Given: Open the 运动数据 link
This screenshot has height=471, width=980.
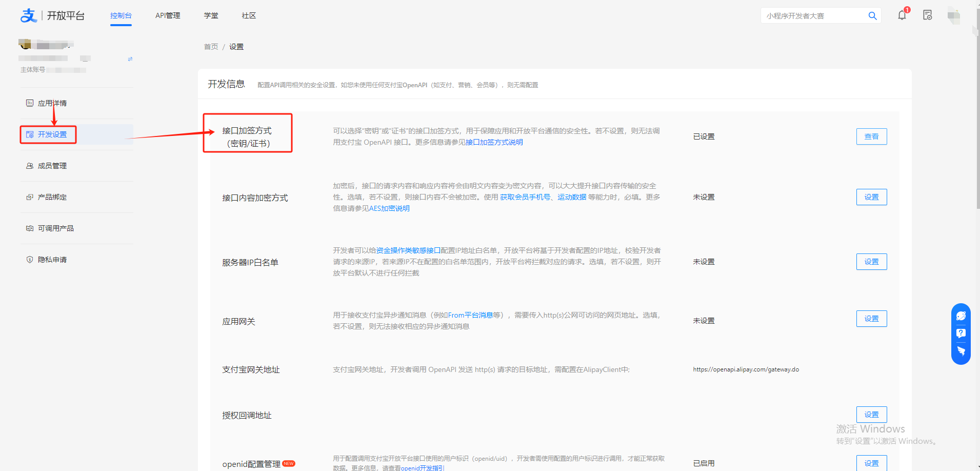Looking at the screenshot, I should [572, 197].
